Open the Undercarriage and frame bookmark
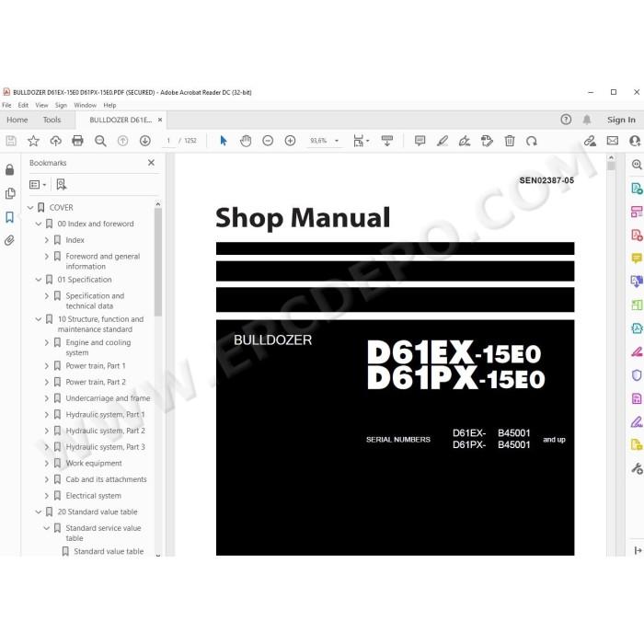The image size is (644, 644). 108,398
